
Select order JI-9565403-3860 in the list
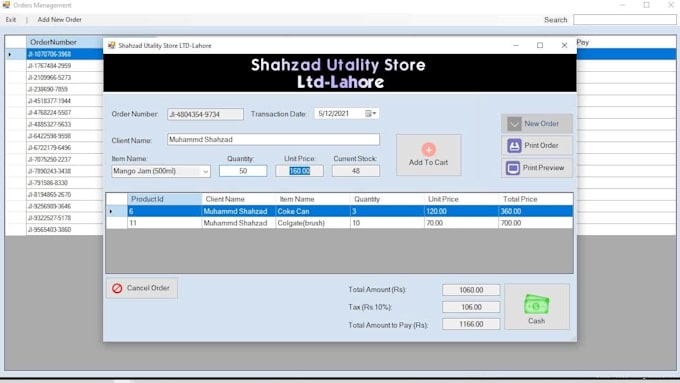coord(64,230)
